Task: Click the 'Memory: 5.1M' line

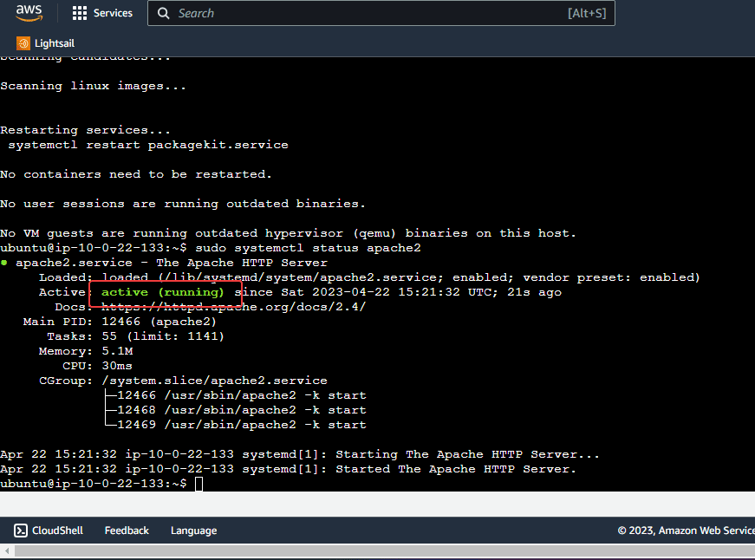Action: pyautogui.click(x=86, y=351)
